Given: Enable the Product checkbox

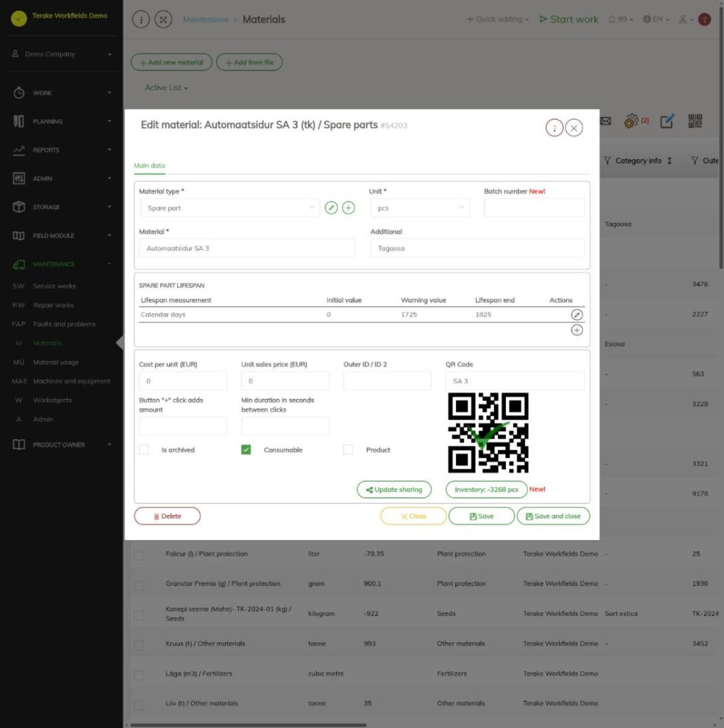Looking at the screenshot, I should click(348, 449).
